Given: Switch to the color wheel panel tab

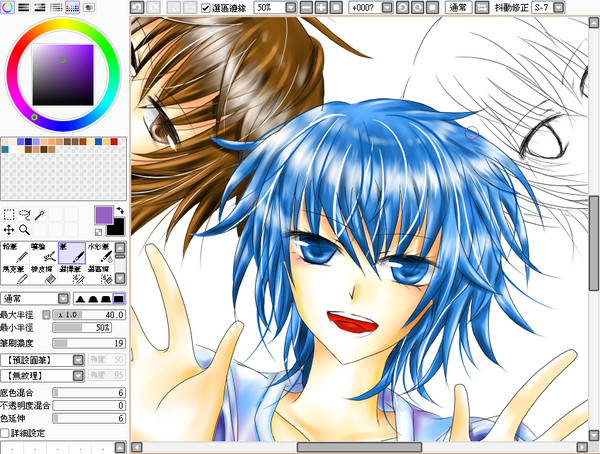Looking at the screenshot, I should [8, 7].
